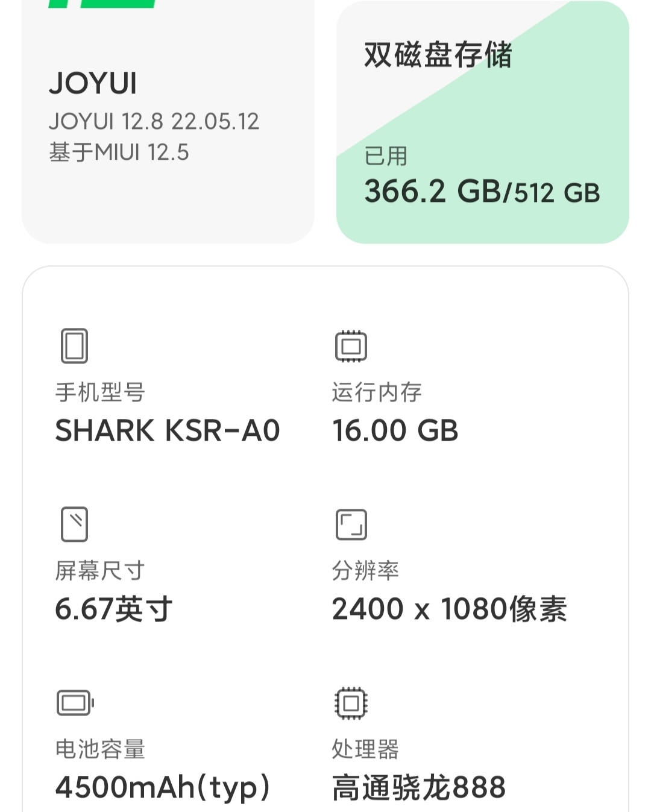Screen dimensions: 651x812
Task: Tap the processor chip icon
Action: click(x=351, y=703)
